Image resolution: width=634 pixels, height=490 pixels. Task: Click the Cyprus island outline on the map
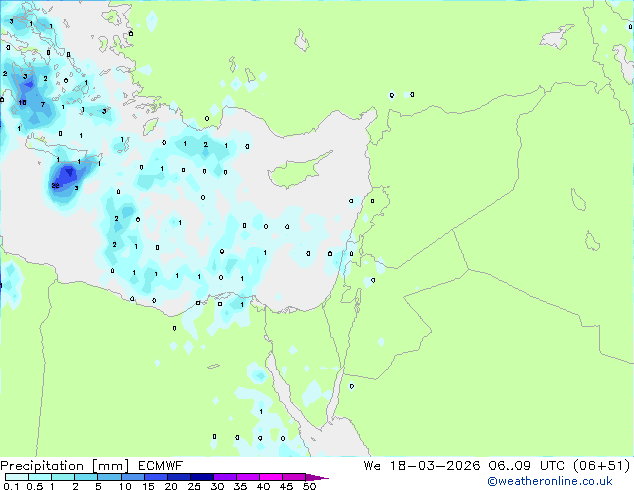(299, 170)
